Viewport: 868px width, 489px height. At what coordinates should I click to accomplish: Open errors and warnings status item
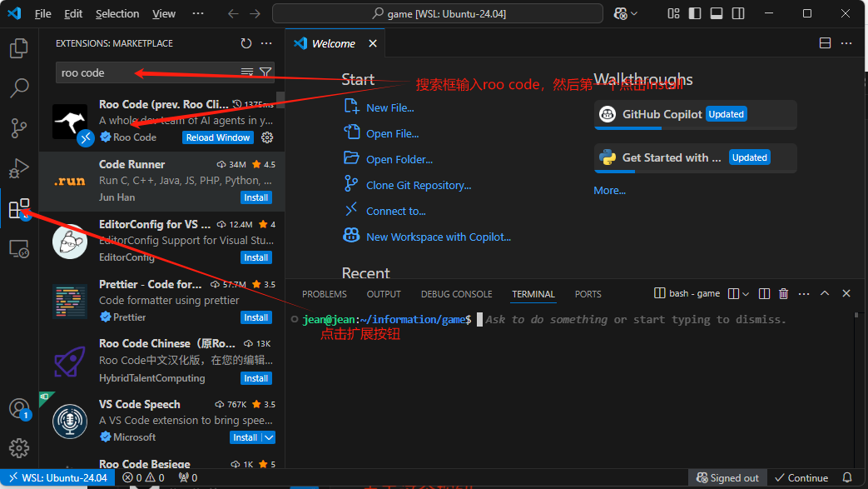(143, 478)
